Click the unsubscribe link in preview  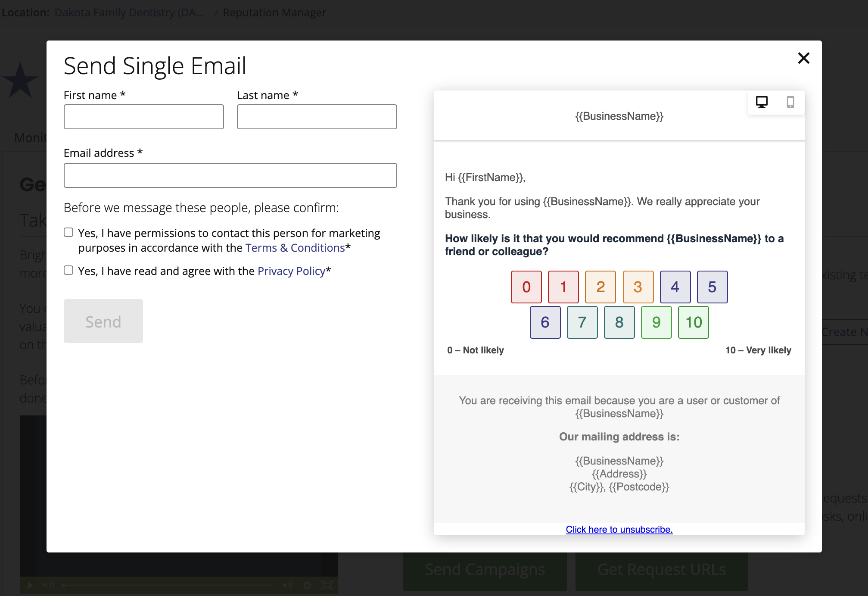619,529
